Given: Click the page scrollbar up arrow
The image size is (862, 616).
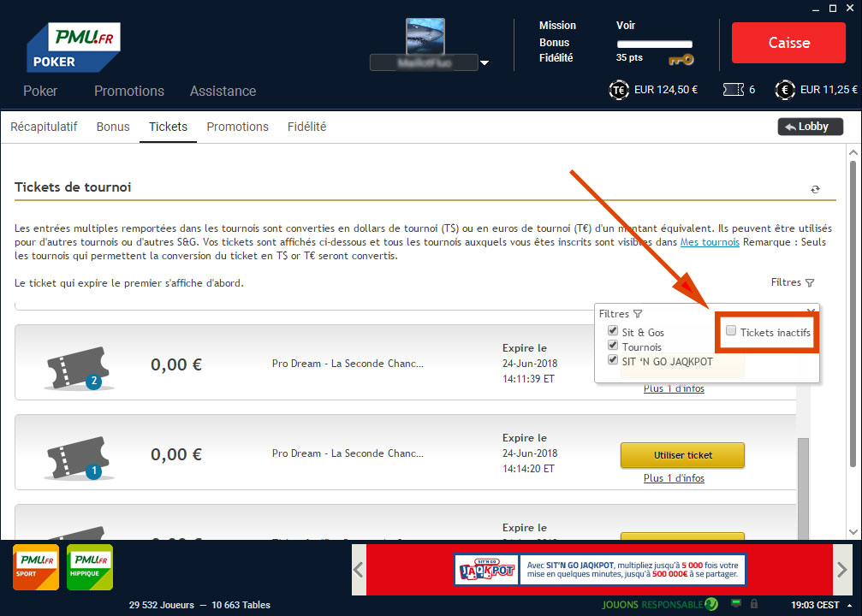Looking at the screenshot, I should (853, 152).
